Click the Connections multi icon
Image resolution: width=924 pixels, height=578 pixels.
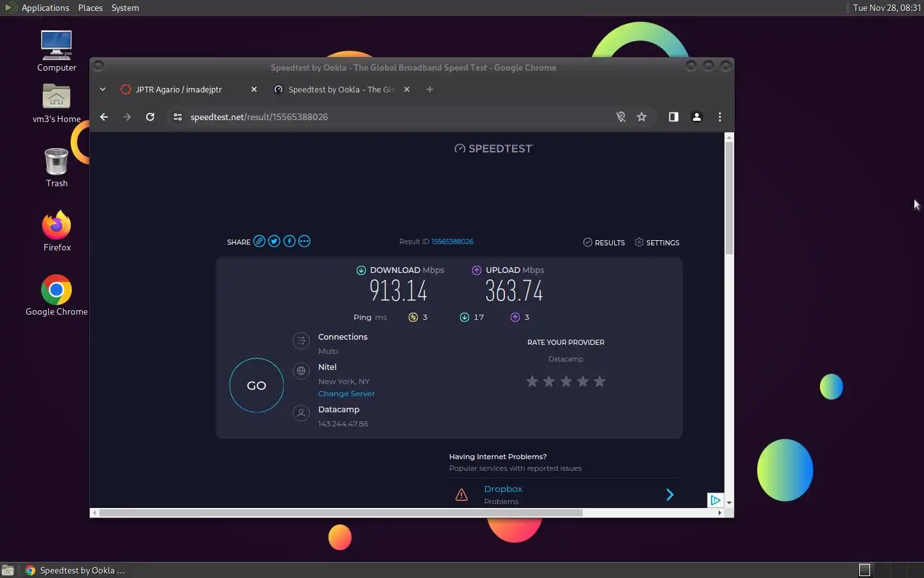(x=301, y=340)
